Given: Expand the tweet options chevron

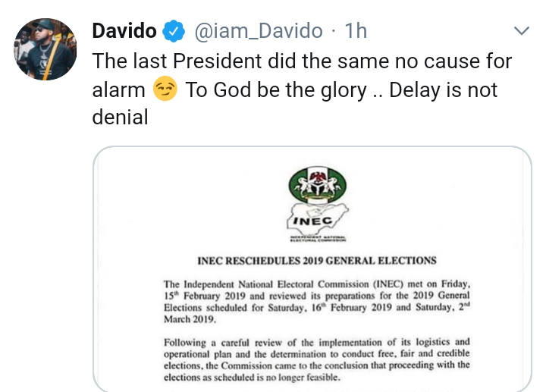Looking at the screenshot, I should [x=522, y=31].
